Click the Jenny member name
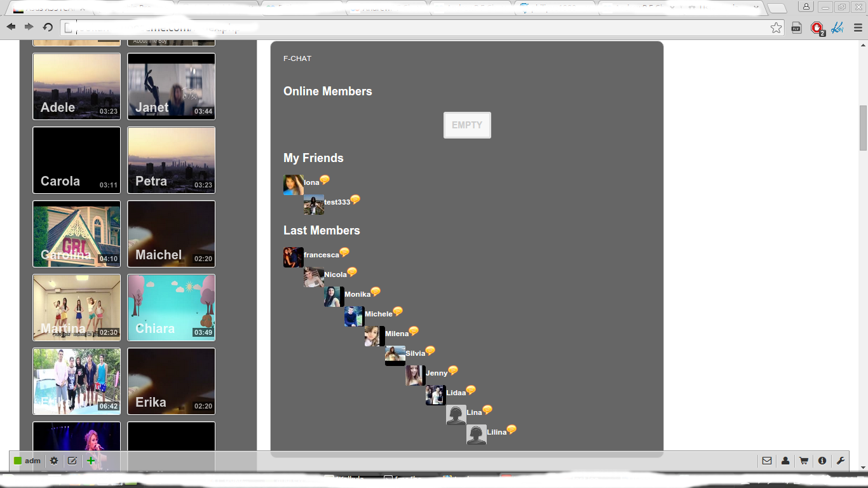Image resolution: width=868 pixels, height=488 pixels. [437, 373]
